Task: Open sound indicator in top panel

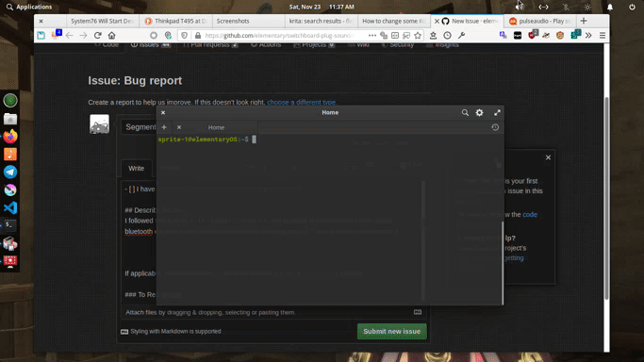Action: pyautogui.click(x=520, y=7)
